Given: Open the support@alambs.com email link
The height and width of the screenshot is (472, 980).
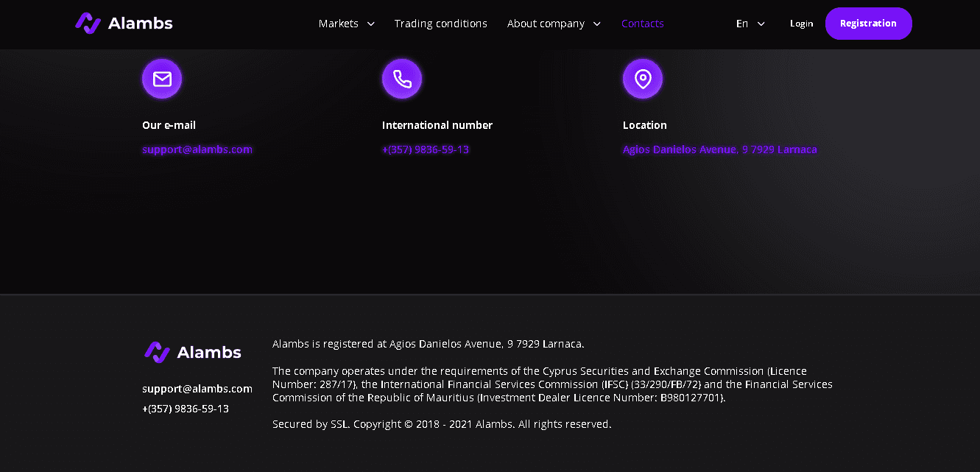Looking at the screenshot, I should coord(197,149).
